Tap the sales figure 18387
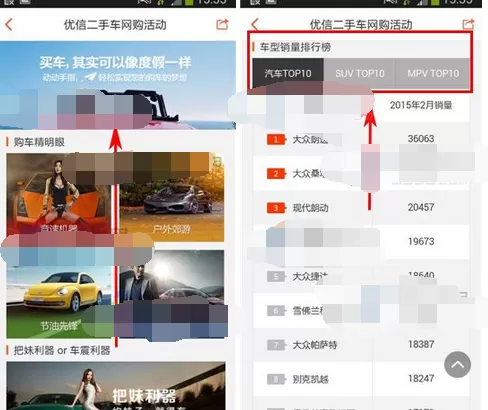The height and width of the screenshot is (410, 488). tap(421, 344)
